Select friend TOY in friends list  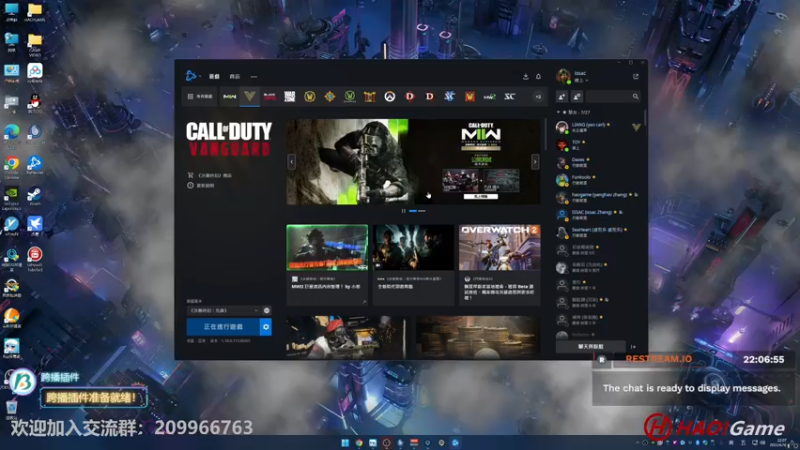[x=598, y=145]
